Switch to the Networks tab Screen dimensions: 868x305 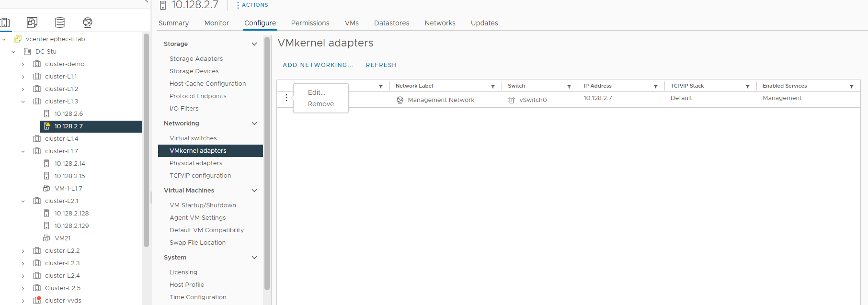pos(440,23)
